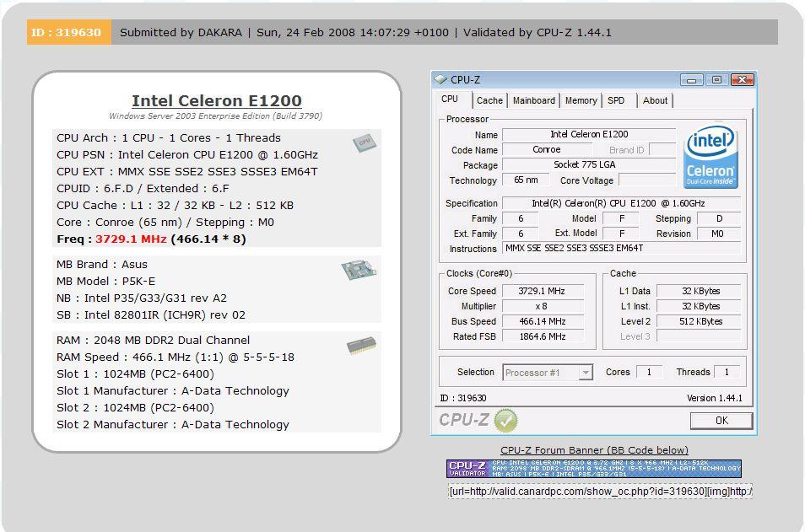Maximize the CPU-Z window
The height and width of the screenshot is (532, 805).
[716, 80]
